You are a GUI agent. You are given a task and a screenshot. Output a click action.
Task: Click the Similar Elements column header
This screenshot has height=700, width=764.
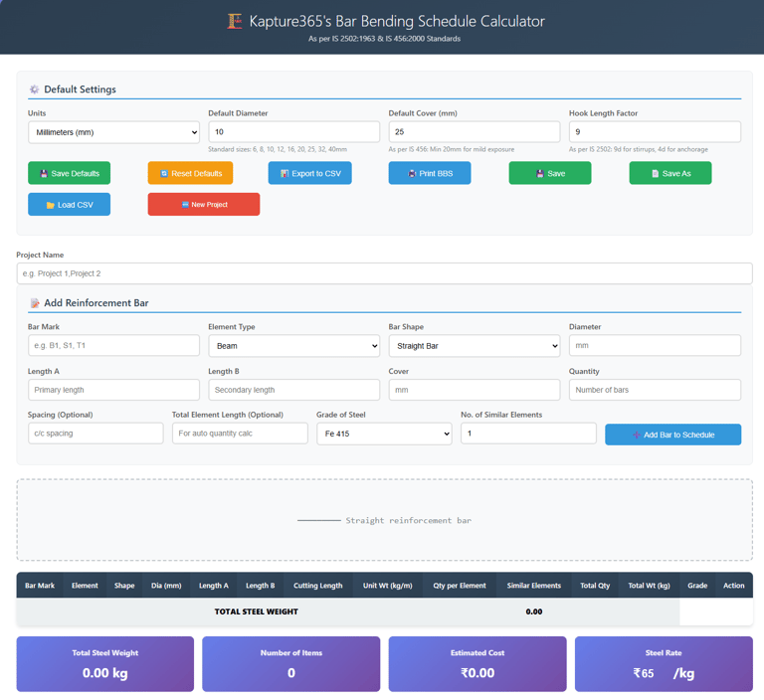(534, 586)
